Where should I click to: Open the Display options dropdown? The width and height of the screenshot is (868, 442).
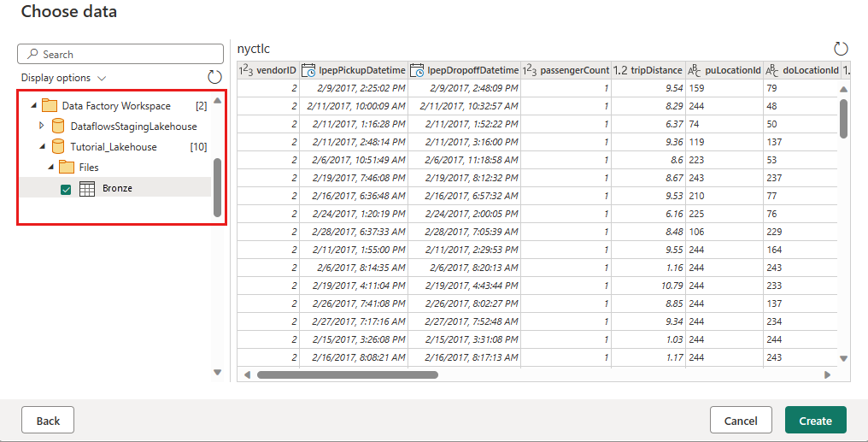pyautogui.click(x=63, y=78)
